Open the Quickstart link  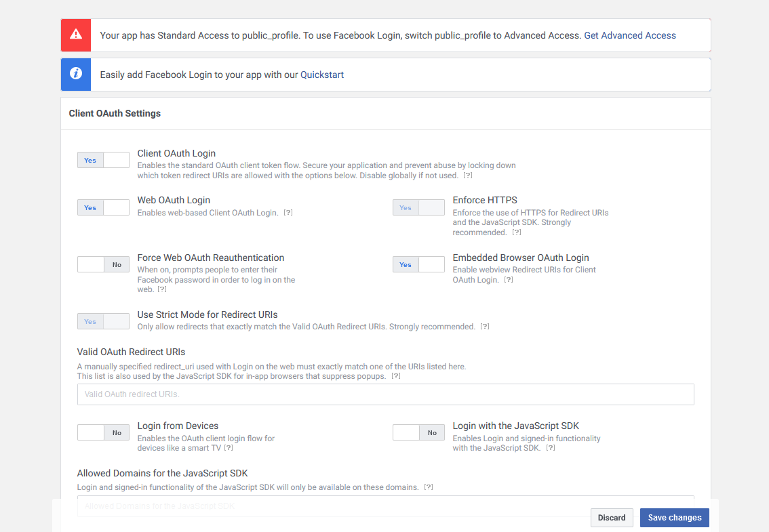tap(321, 75)
